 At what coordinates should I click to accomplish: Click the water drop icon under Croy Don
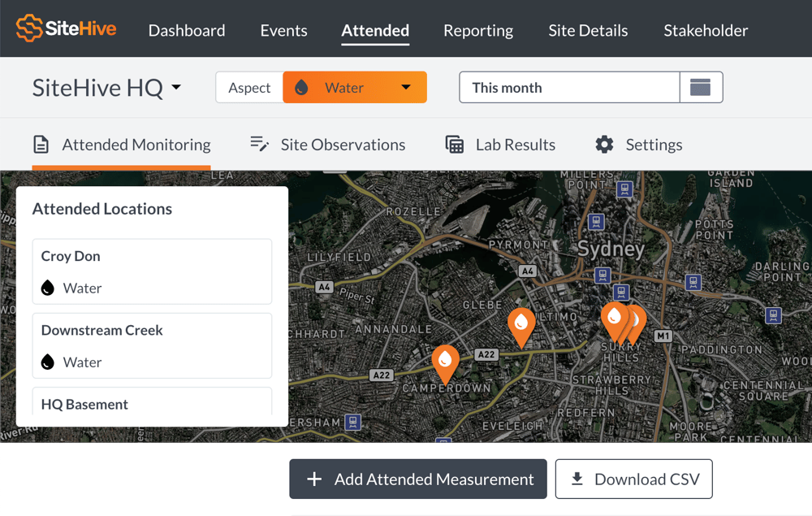tap(48, 288)
